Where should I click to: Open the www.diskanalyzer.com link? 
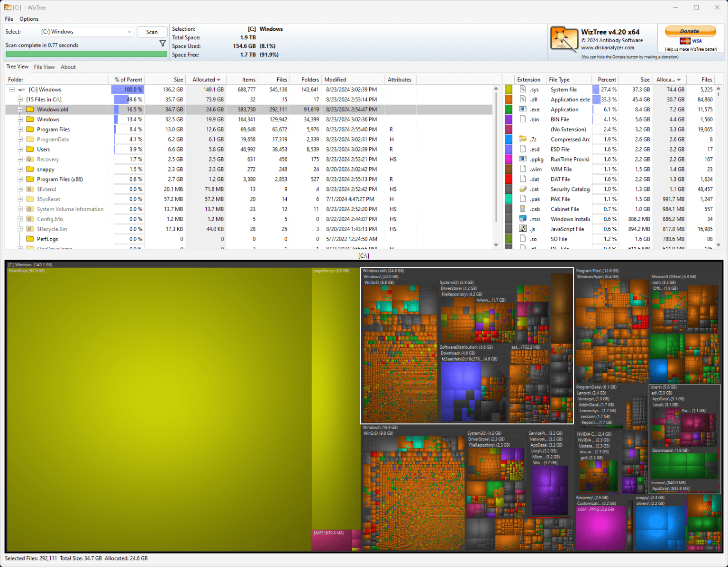(608, 47)
